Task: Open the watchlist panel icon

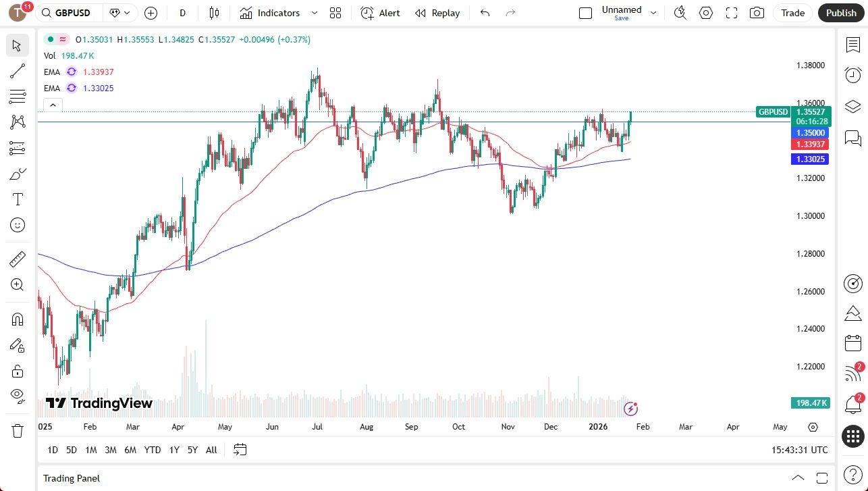Action: tap(852, 45)
